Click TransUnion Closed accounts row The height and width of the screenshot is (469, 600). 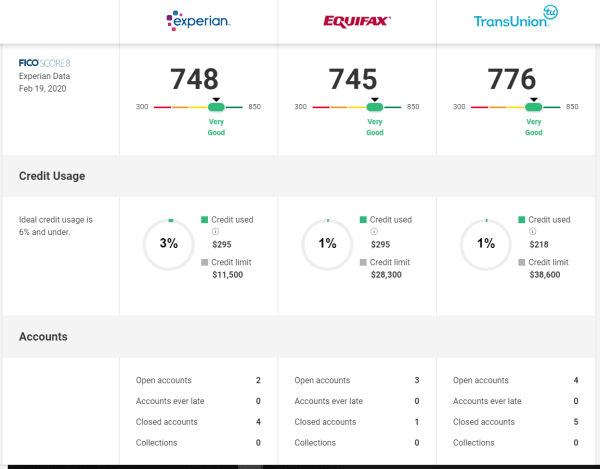[515, 422]
